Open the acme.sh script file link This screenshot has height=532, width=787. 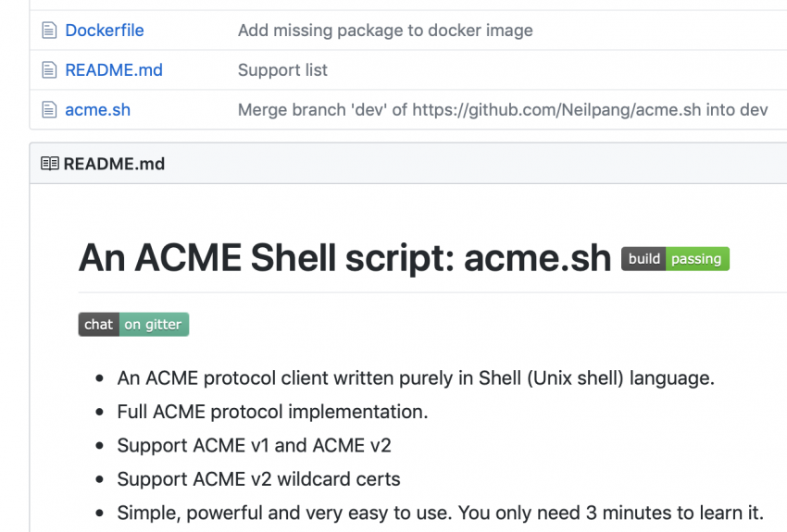coord(97,110)
